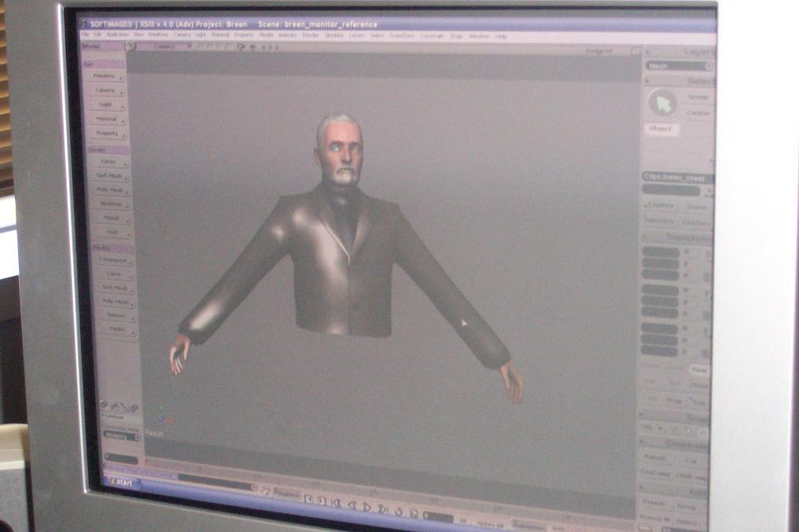Click the Scene button in Select panel
Viewport: 799px width, 532px height.
tap(697, 207)
